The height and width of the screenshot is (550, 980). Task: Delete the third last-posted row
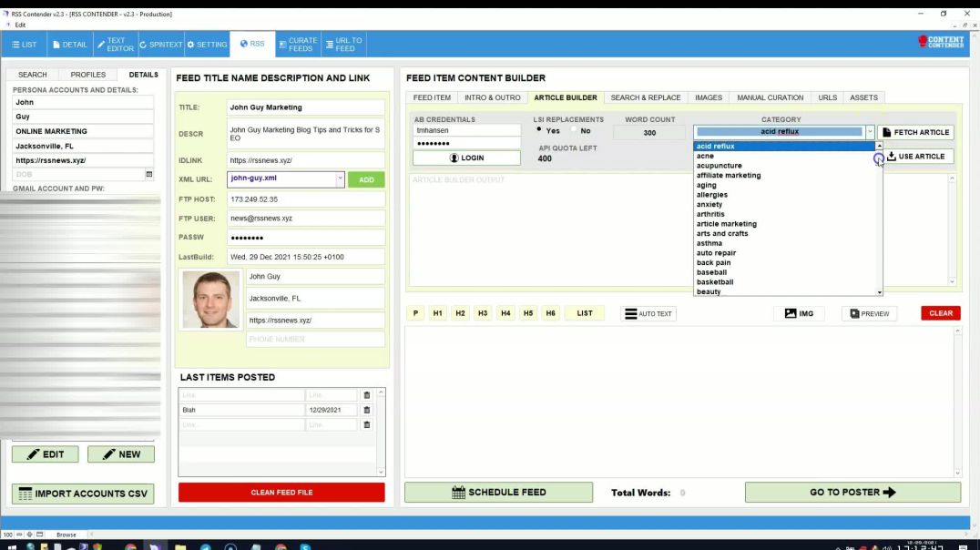[367, 425]
